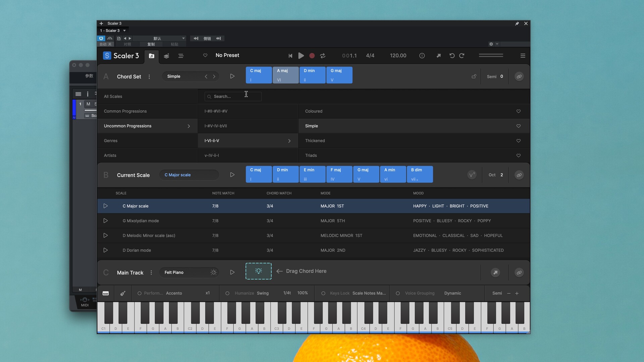644x362 pixels.
Task: Open Common Progressions category
Action: [147, 111]
